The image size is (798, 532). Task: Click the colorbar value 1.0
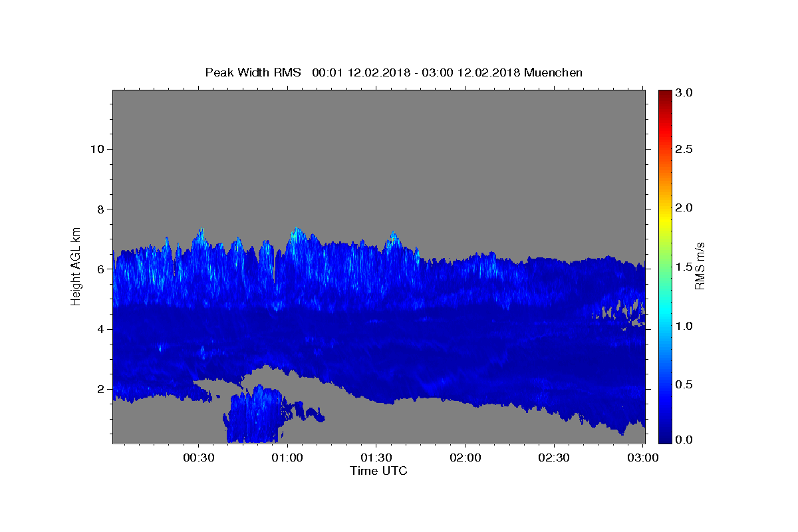pos(685,326)
